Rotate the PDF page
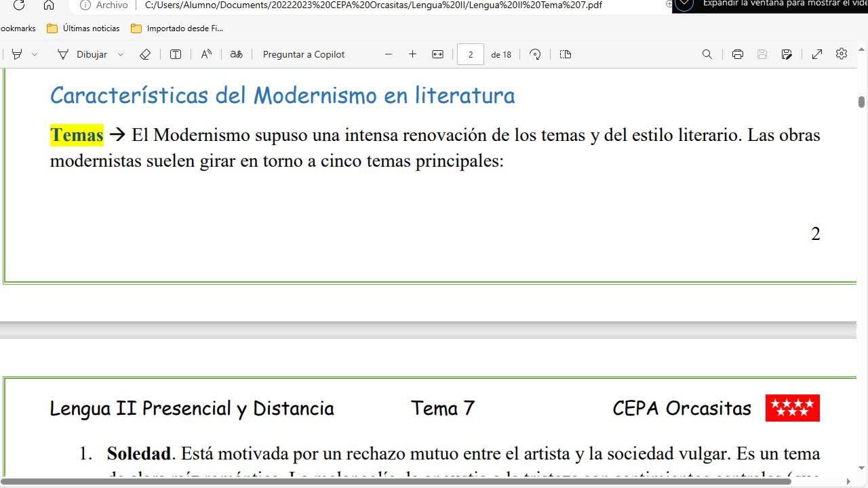Viewport: 868px width, 488px height. 535,54
